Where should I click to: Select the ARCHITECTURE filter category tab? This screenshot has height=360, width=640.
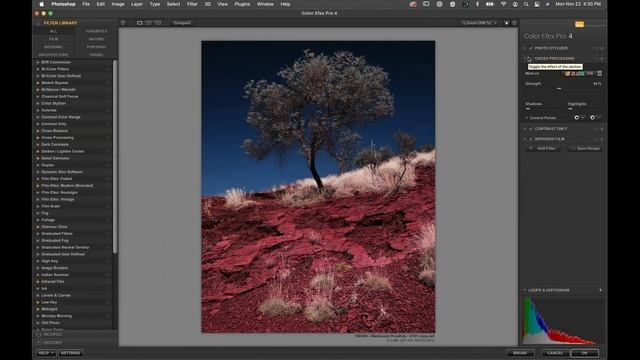click(x=53, y=54)
